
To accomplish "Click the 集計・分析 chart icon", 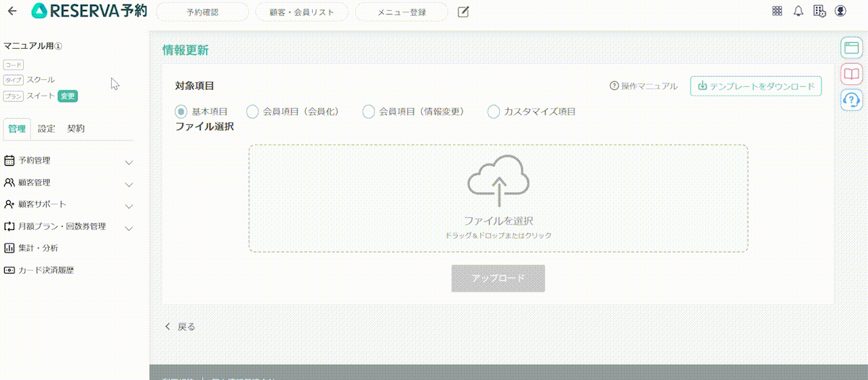I will pos(9,248).
